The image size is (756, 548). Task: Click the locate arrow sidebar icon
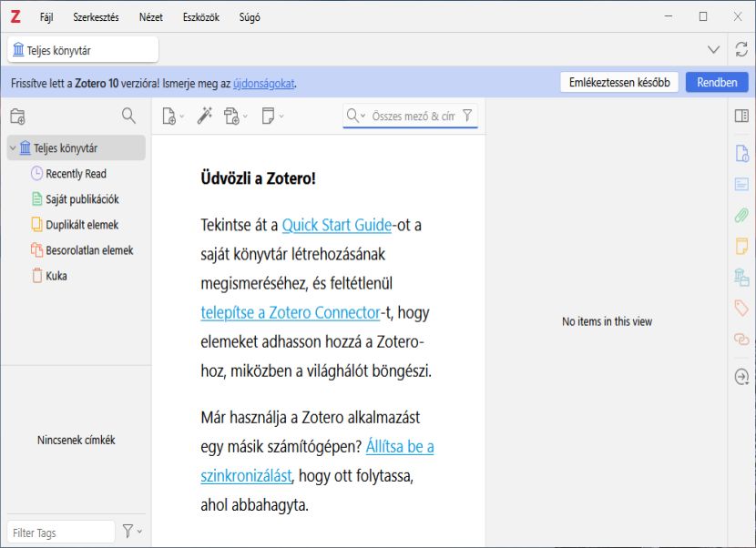click(x=741, y=377)
